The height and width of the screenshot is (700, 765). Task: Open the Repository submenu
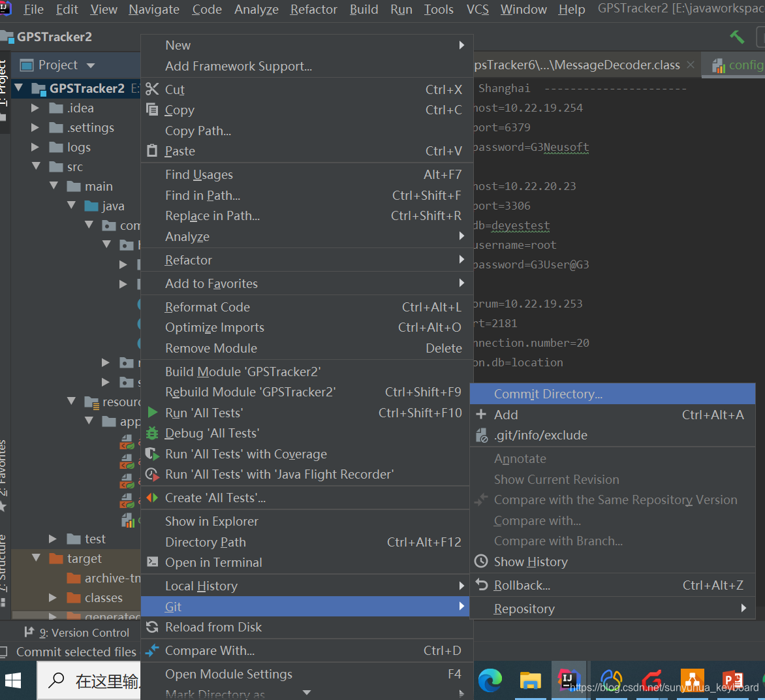[x=612, y=608]
